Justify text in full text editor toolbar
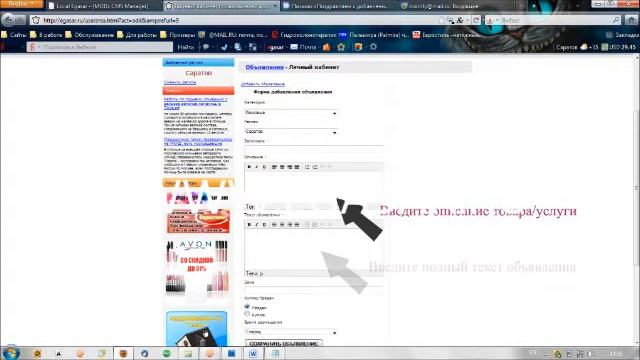 pyautogui.click(x=297, y=224)
